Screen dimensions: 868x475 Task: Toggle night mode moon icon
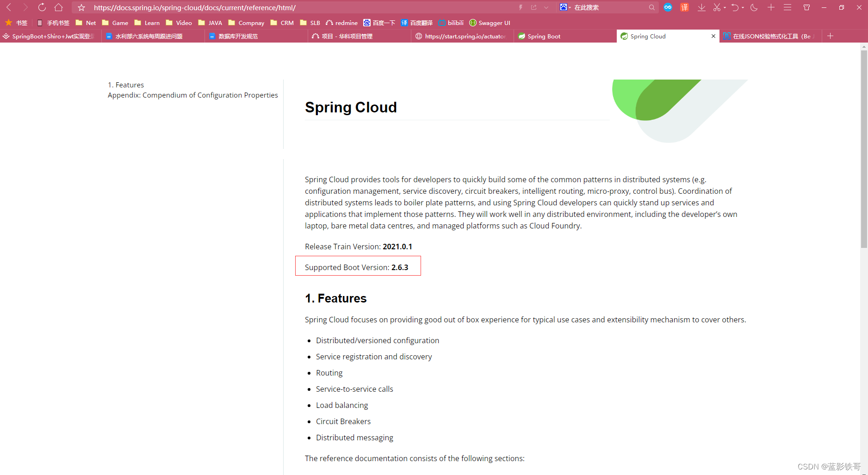tap(754, 7)
